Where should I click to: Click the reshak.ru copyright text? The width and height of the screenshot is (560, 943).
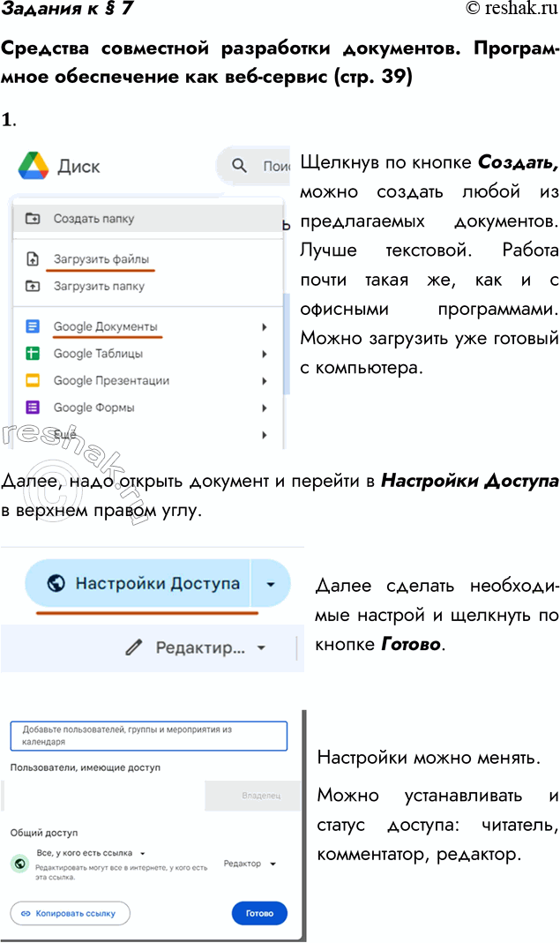[512, 8]
